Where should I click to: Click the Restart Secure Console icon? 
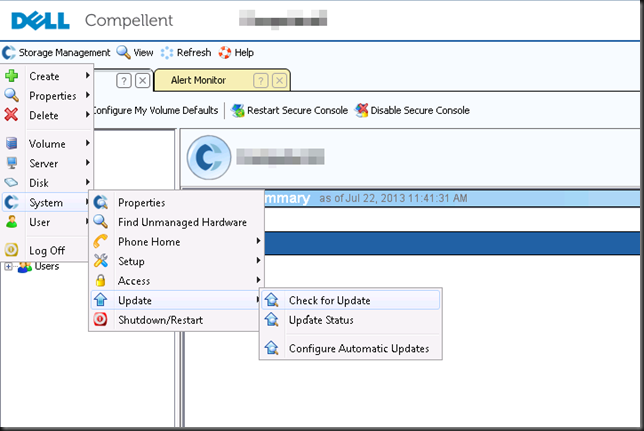(x=237, y=111)
